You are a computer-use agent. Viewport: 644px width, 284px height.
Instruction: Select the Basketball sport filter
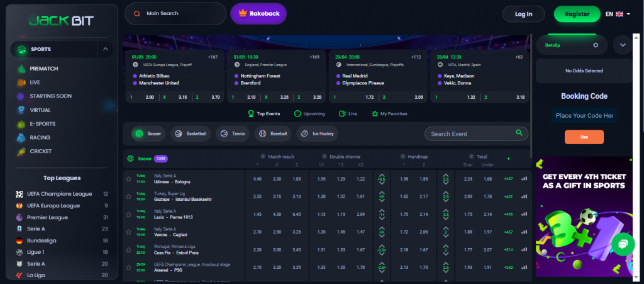coord(191,133)
